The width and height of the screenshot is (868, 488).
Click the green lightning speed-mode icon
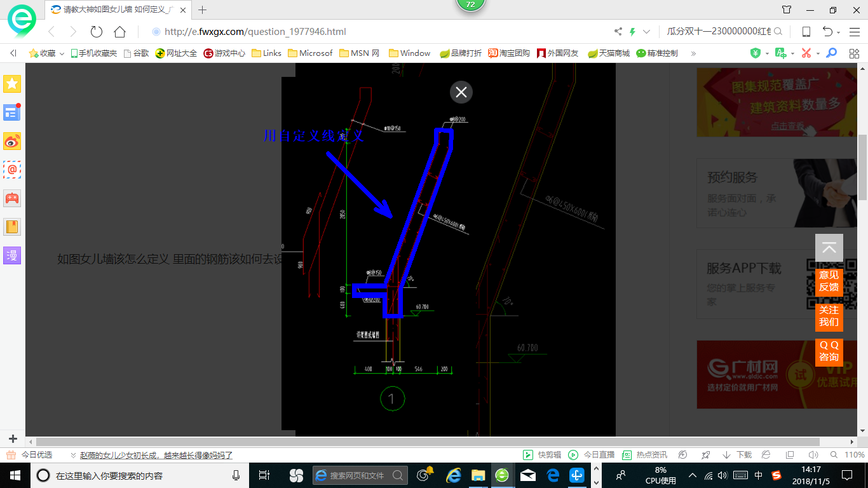coord(632,32)
